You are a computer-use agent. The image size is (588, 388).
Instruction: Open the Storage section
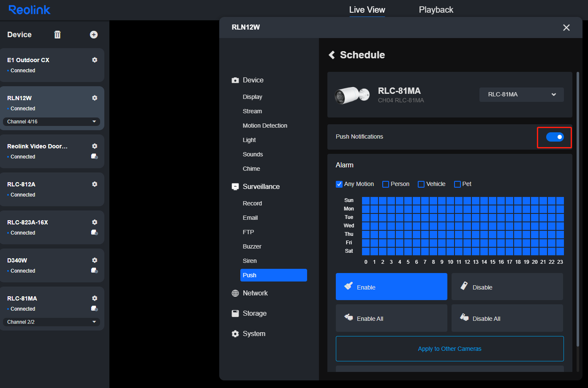point(255,314)
